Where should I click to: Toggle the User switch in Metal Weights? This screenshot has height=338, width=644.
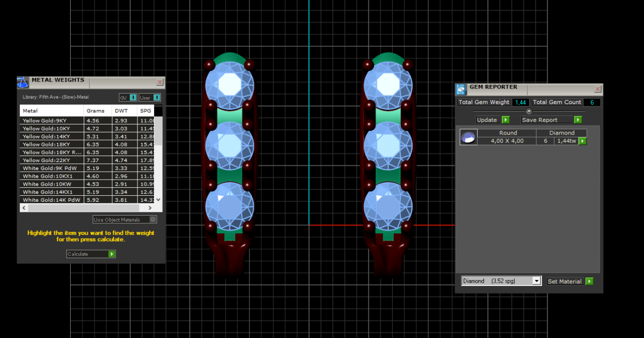click(x=150, y=98)
